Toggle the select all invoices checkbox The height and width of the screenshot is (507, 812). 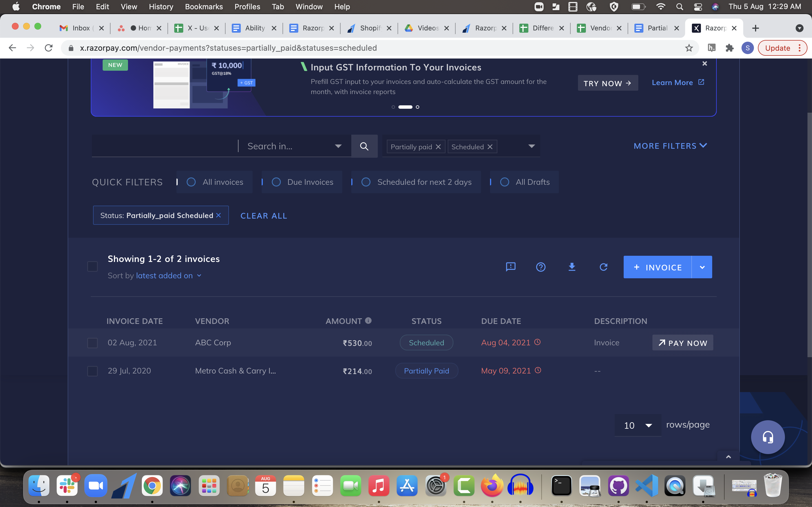92,267
